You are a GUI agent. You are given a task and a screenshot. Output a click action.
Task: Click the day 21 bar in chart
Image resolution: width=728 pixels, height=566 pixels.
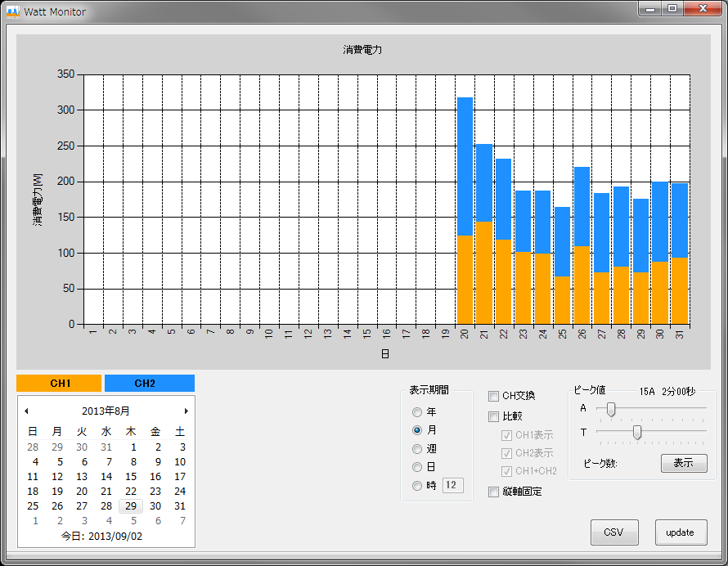click(x=484, y=234)
